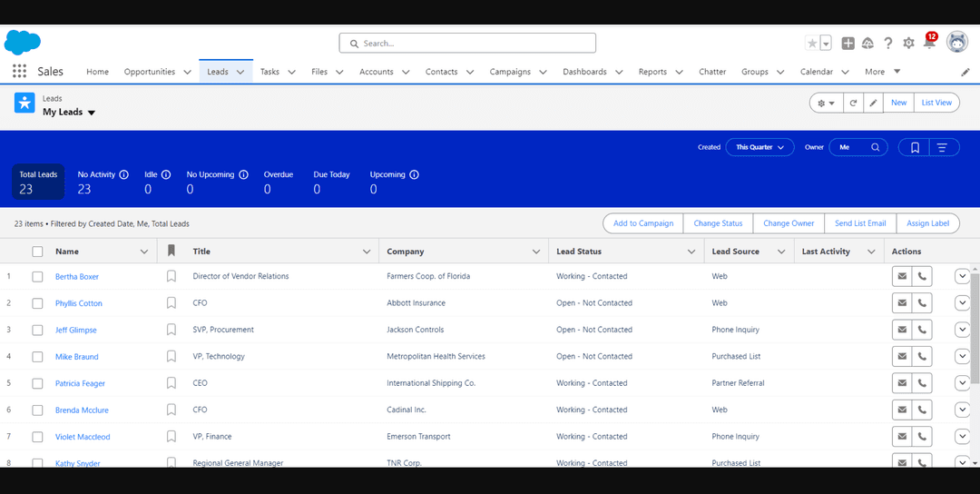Show info for No Upcoming metric
980x494 pixels.
tap(244, 174)
